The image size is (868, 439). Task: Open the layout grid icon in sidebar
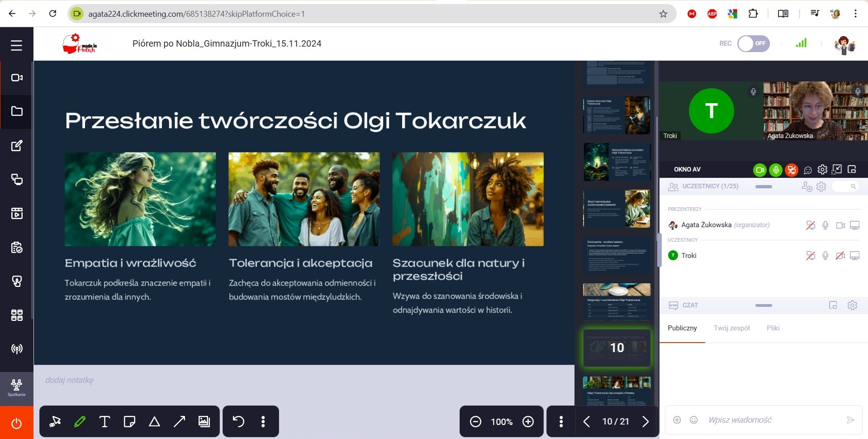pyautogui.click(x=17, y=315)
